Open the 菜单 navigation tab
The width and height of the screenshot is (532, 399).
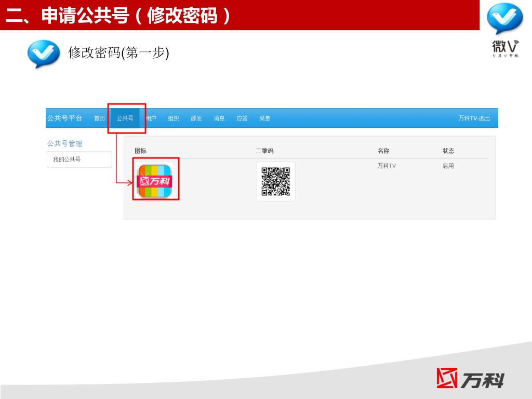[x=264, y=118]
